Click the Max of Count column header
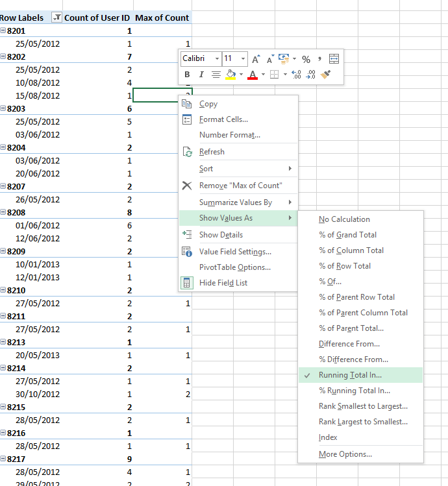Viewport: 448px width, 486px height. [x=162, y=18]
